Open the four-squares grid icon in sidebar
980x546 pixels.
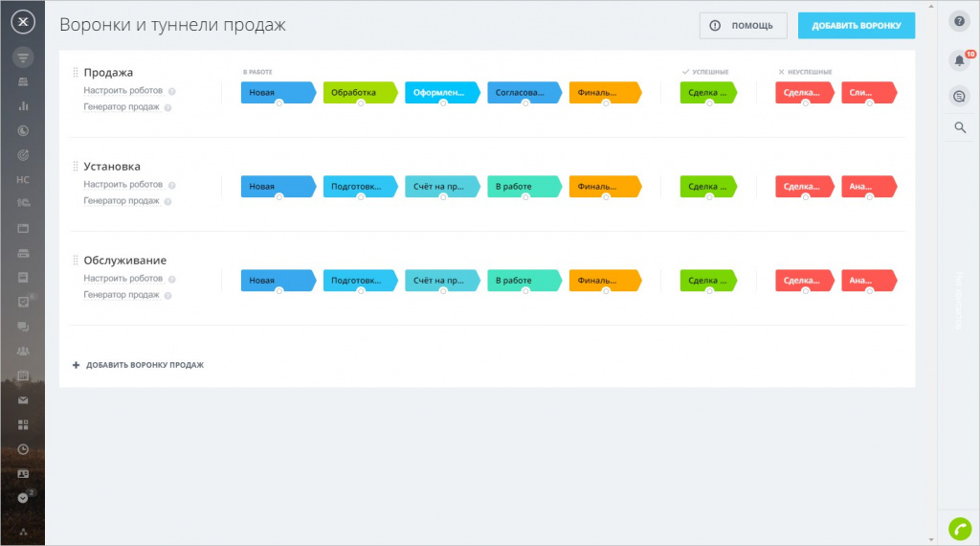point(23,424)
